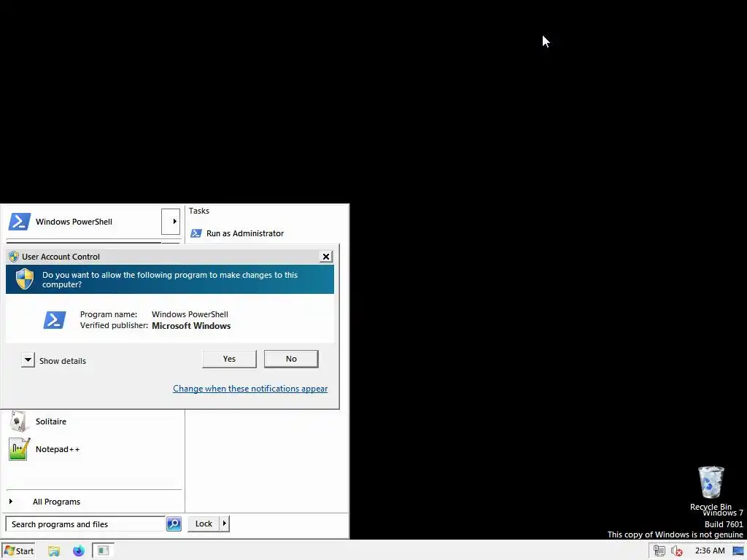Click the Windows PowerShell icon in Start menu
This screenshot has width=747, height=560.
click(20, 222)
